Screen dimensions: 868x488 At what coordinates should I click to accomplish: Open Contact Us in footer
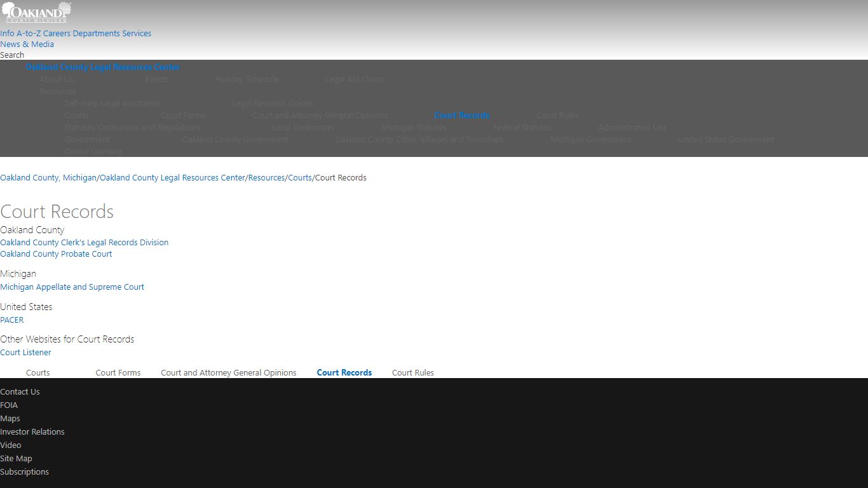(20, 392)
